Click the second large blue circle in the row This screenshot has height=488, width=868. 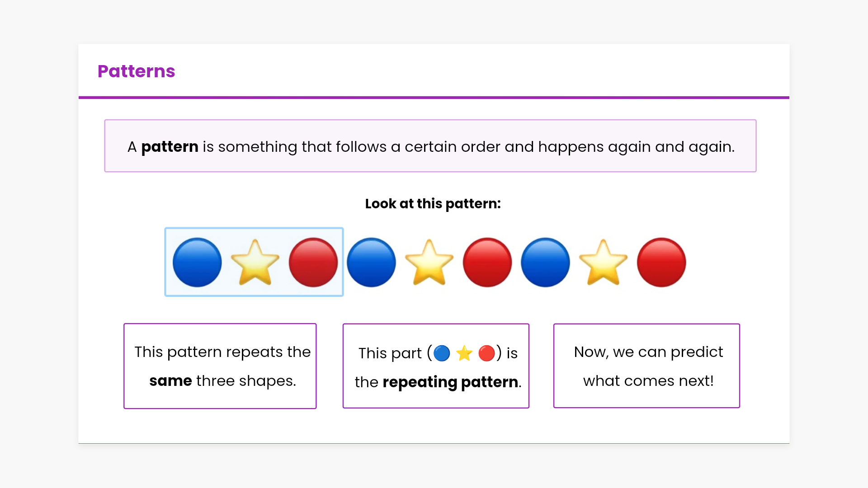coord(371,263)
